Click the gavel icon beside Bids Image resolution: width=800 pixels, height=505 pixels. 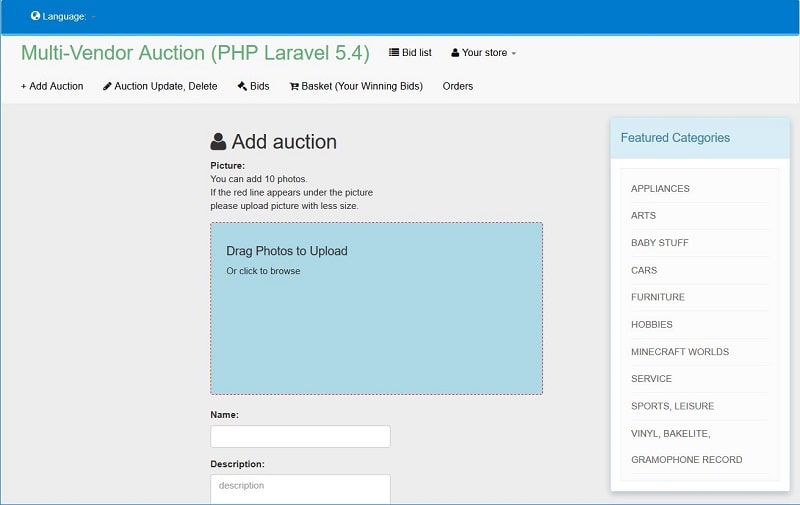(242, 86)
